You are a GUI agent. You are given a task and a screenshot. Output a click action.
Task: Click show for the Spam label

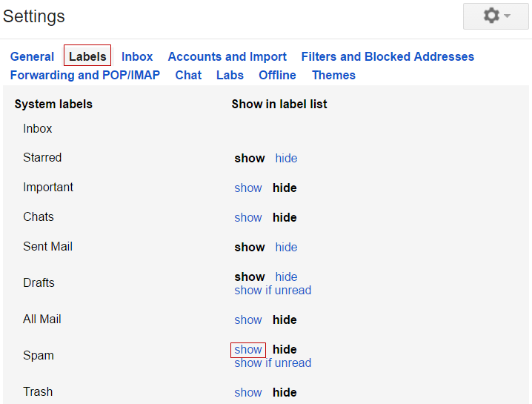[x=248, y=349]
